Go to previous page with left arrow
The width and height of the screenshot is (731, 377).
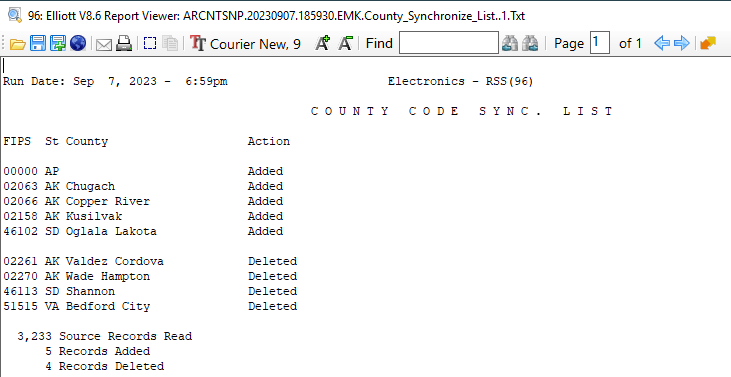pyautogui.click(x=662, y=43)
